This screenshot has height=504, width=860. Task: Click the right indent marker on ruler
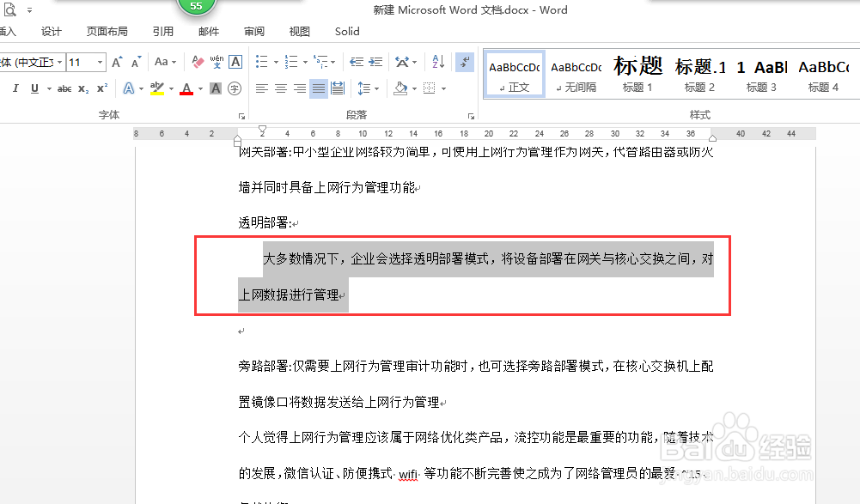(x=712, y=137)
